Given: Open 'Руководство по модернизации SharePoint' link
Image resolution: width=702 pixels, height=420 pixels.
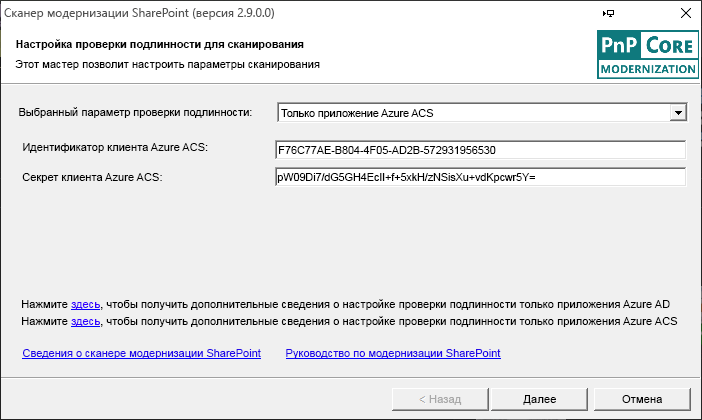Looking at the screenshot, I should pyautogui.click(x=393, y=353).
